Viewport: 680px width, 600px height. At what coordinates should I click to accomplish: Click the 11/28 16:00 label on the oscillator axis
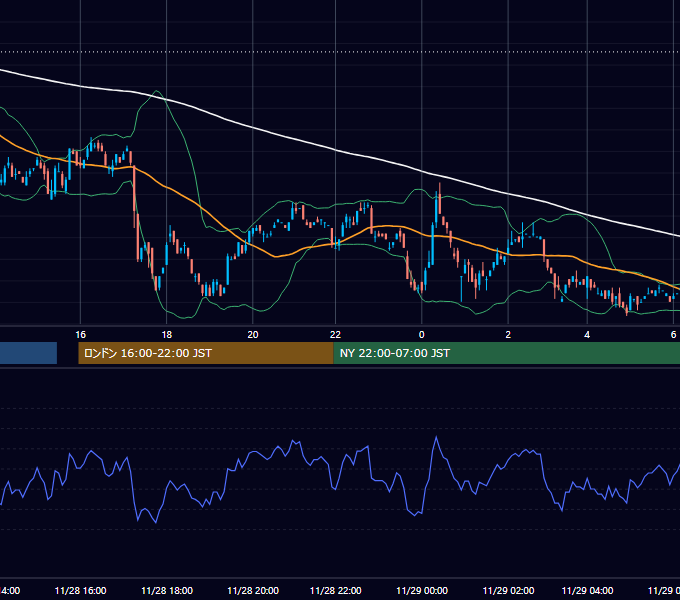81,590
